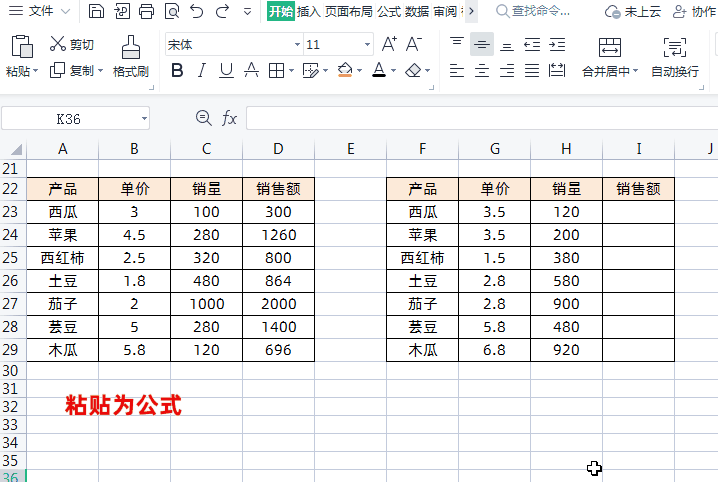Switch to the 数据 tab
Viewport: 718px width, 482px height.
click(417, 11)
